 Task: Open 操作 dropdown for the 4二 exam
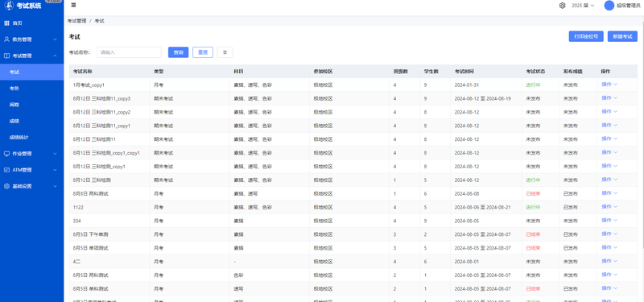(x=609, y=261)
